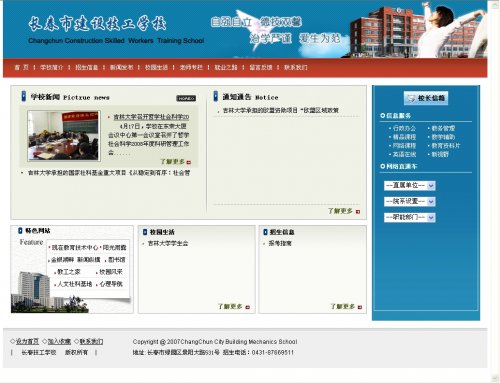This screenshot has height=383, width=500.
Task: Click the page scrollbar down arrow
Action: [x=494, y=378]
